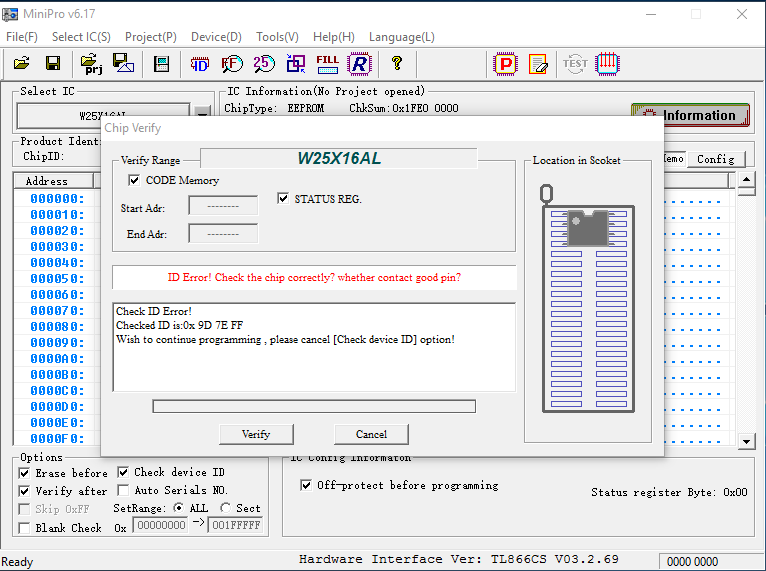Click the red ID Error message
766x571 pixels.
(x=314, y=277)
